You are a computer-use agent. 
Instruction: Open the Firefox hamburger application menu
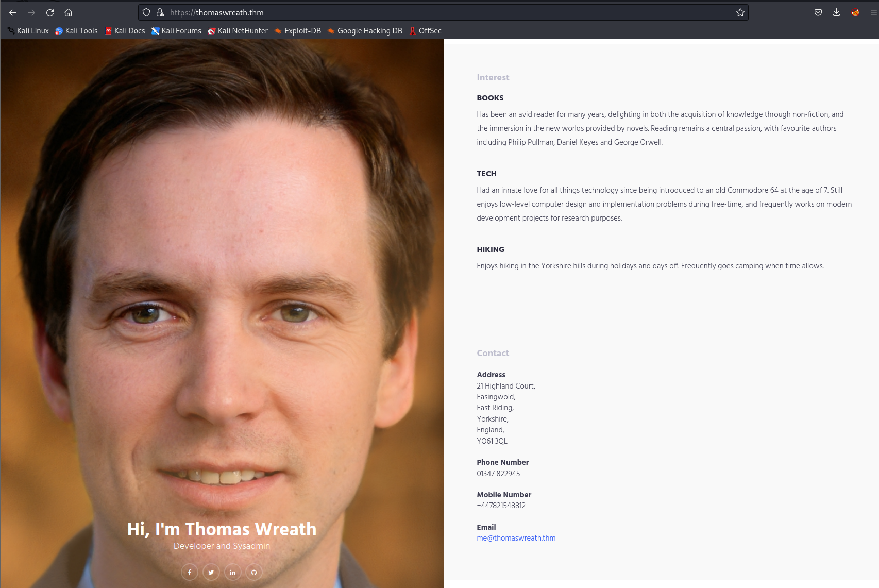(873, 13)
